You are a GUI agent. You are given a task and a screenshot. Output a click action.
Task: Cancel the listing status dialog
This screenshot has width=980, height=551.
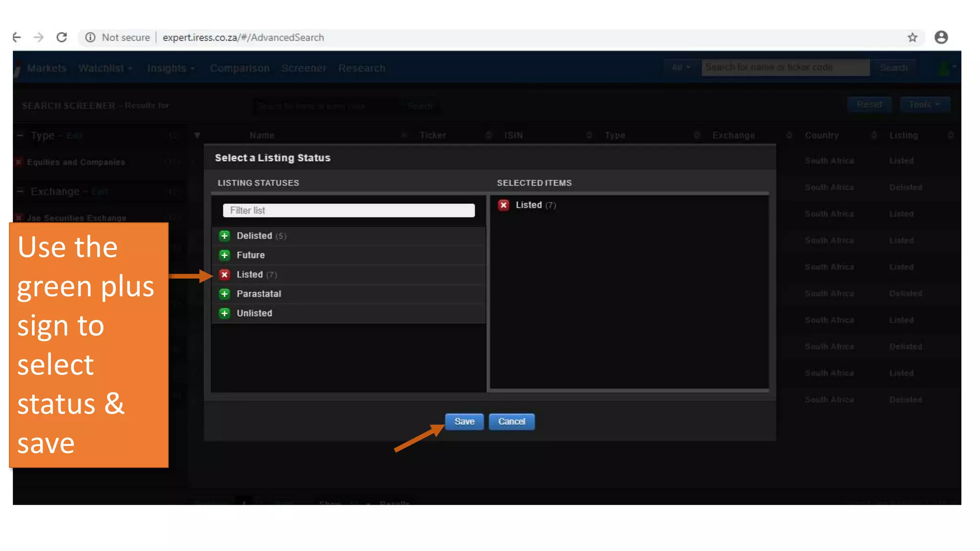[512, 421]
